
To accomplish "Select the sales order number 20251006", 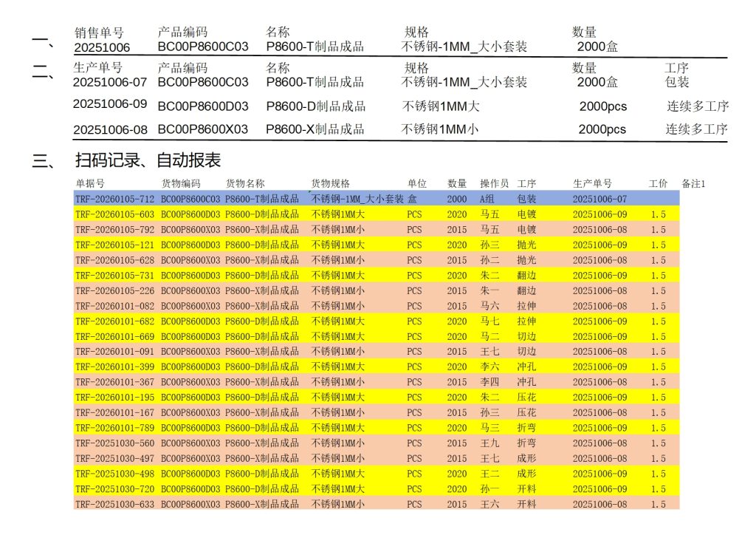I will pyautogui.click(x=102, y=47).
